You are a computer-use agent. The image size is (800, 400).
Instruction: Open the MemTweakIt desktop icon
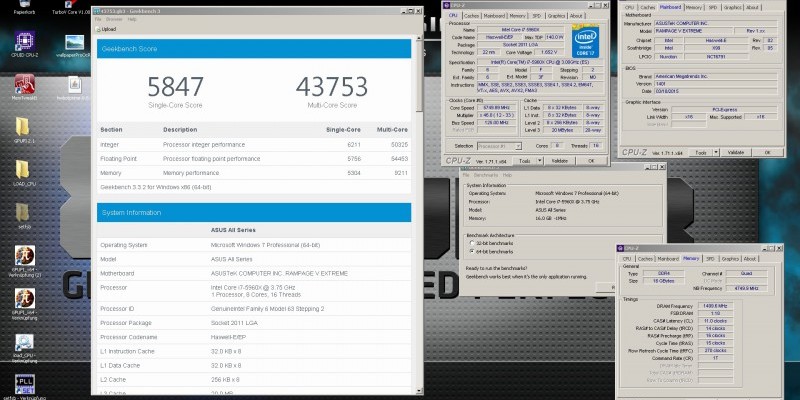(x=24, y=86)
